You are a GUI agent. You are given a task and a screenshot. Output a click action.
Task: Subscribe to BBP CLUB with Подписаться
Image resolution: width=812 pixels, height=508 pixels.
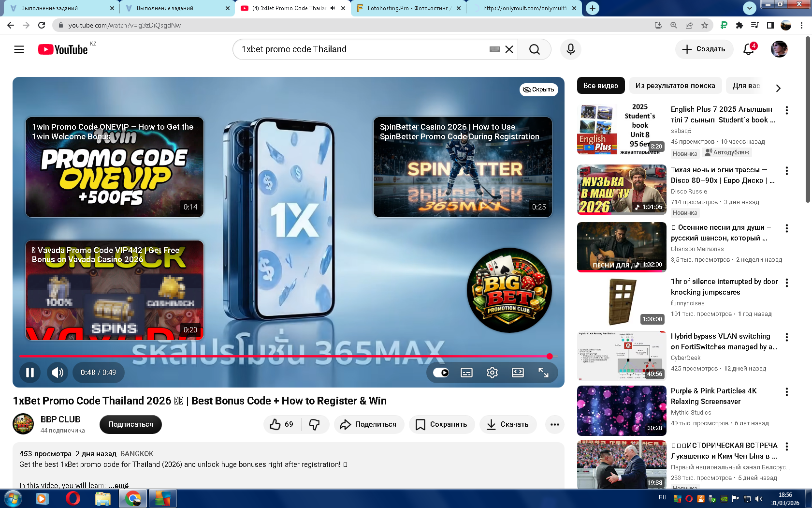tap(130, 424)
